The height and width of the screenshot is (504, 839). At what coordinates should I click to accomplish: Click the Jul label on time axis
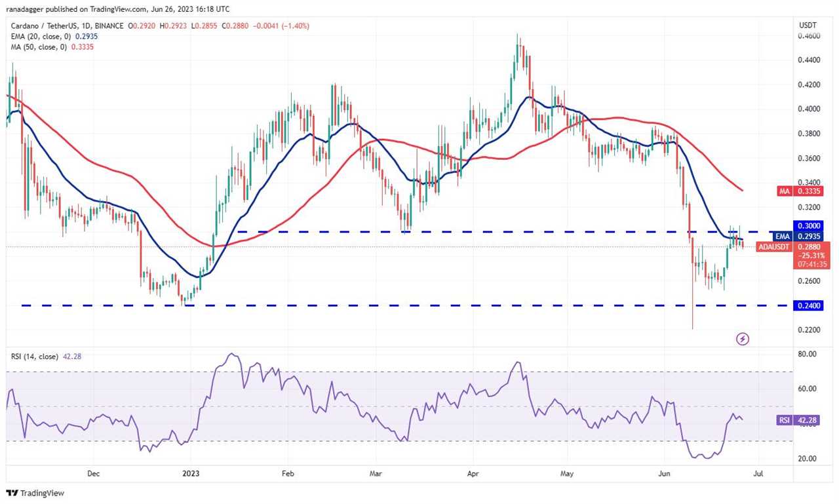758,472
